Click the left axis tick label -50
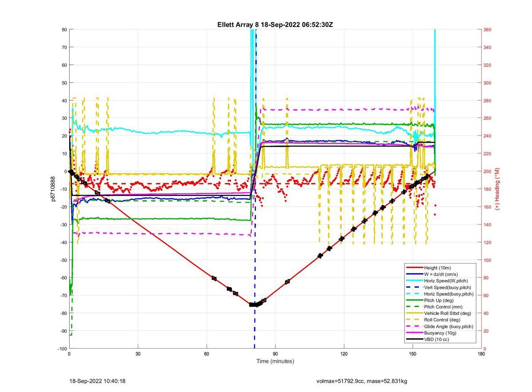 63,260
